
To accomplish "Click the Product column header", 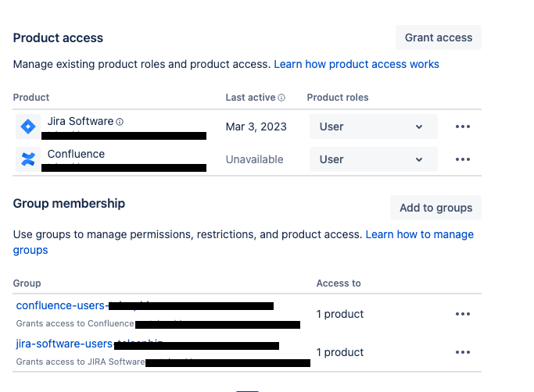I will (31, 98).
